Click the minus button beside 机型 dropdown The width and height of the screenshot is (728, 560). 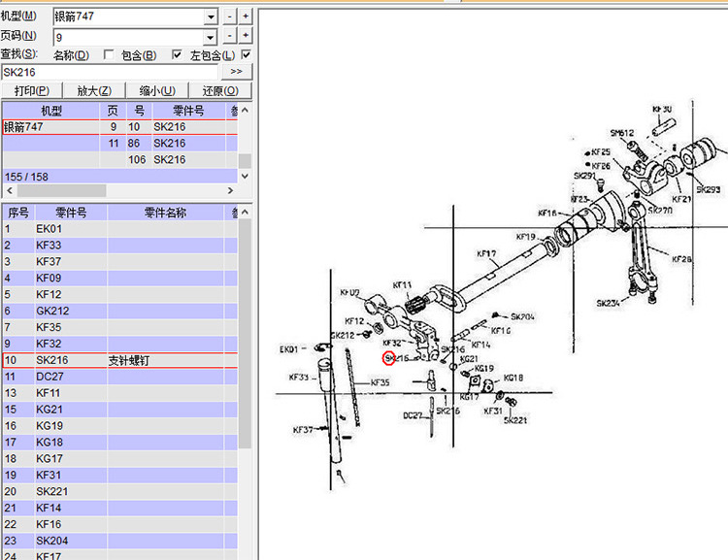(x=230, y=16)
